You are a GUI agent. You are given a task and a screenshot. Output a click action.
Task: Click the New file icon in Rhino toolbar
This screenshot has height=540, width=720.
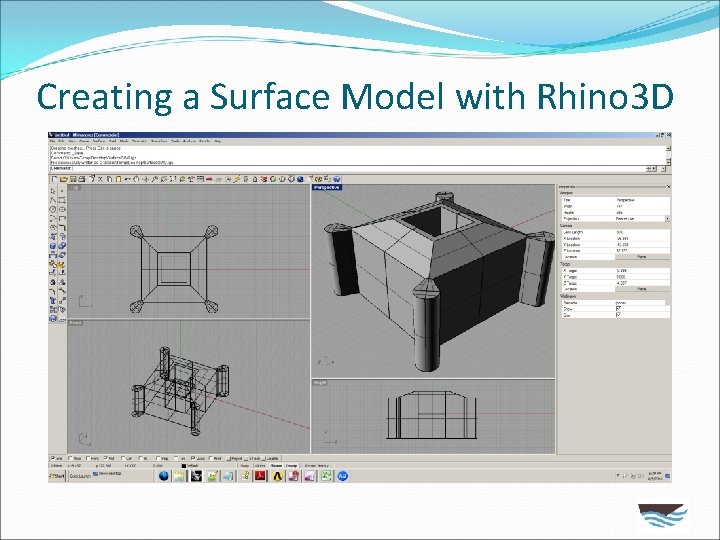coord(55,179)
